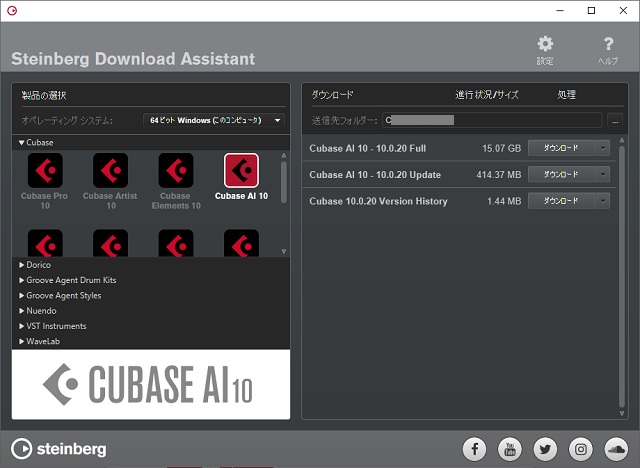Image resolution: width=640 pixels, height=468 pixels.
Task: Download Cubase AI 10 - 10.0.20 Update
Action: click(561, 175)
